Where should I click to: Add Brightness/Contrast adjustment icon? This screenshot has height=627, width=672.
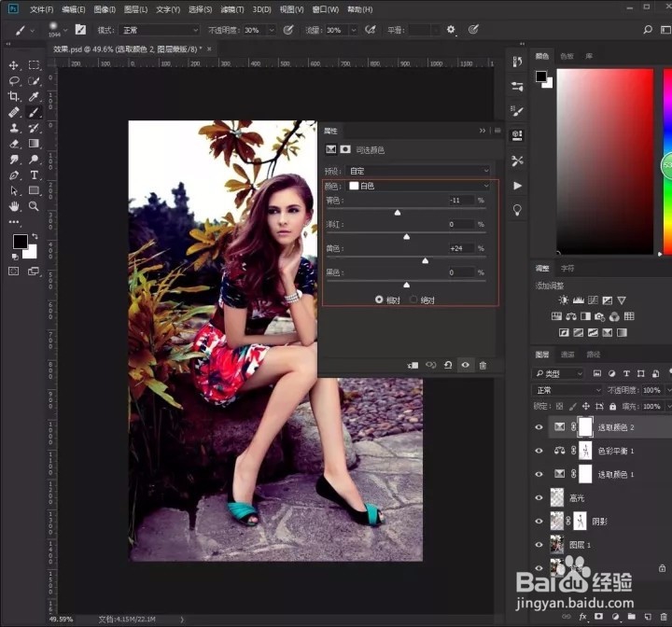(x=563, y=300)
